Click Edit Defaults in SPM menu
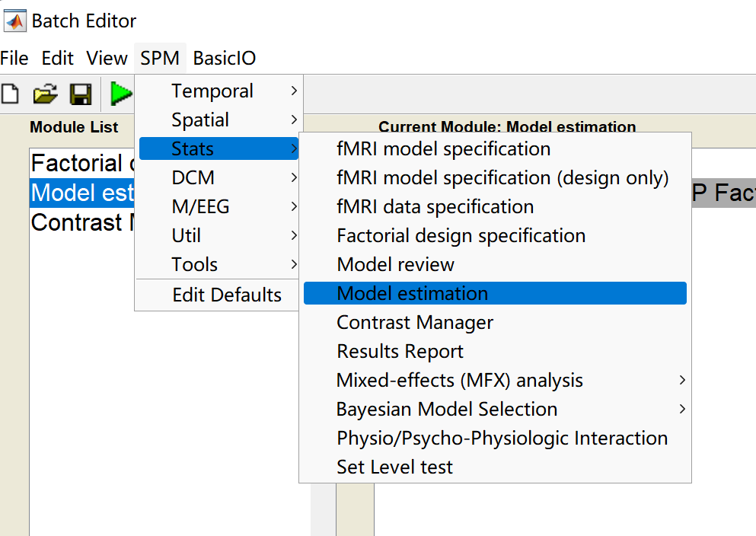Screen dimensions: 756x536 click(x=227, y=295)
